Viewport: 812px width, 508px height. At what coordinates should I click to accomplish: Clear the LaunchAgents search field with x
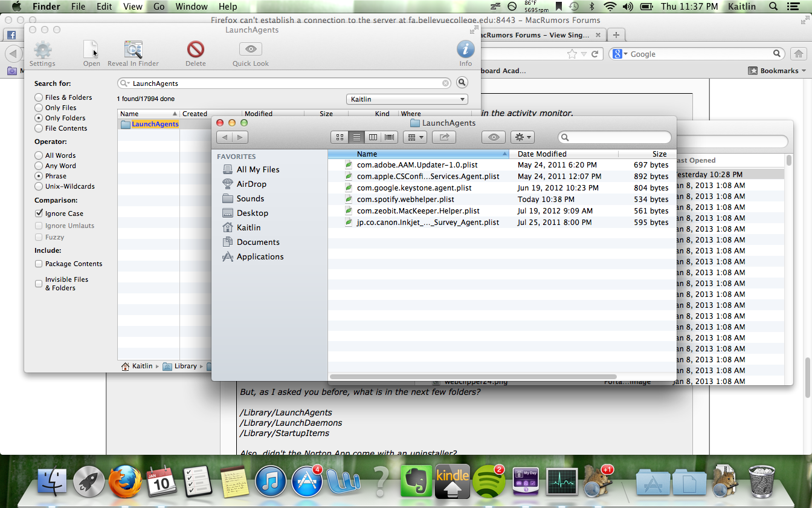[x=446, y=83]
